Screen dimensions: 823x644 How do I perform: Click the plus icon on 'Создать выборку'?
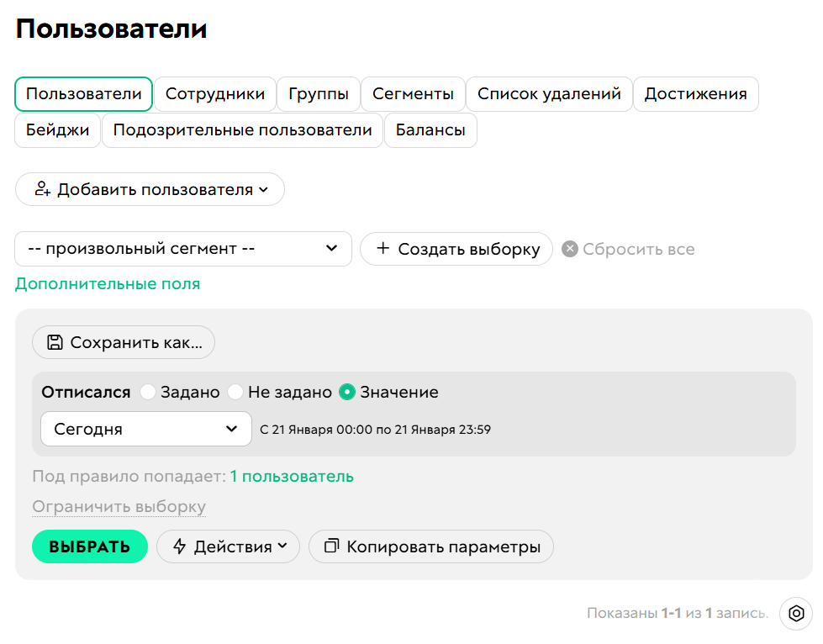pyautogui.click(x=382, y=249)
